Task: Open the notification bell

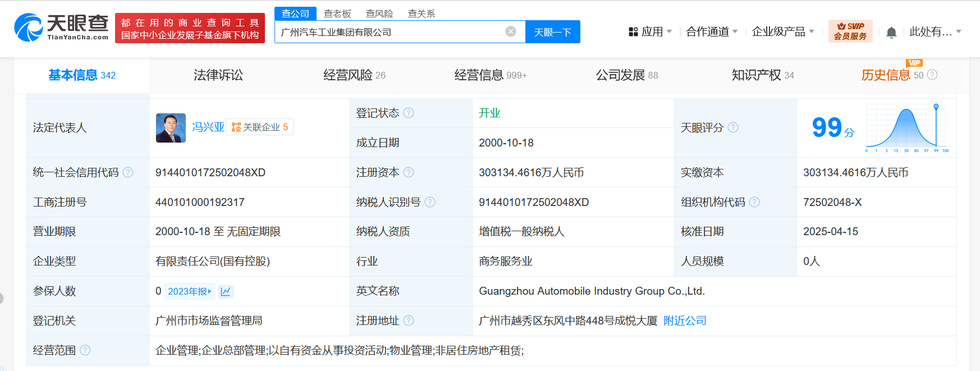Action: pyautogui.click(x=891, y=33)
